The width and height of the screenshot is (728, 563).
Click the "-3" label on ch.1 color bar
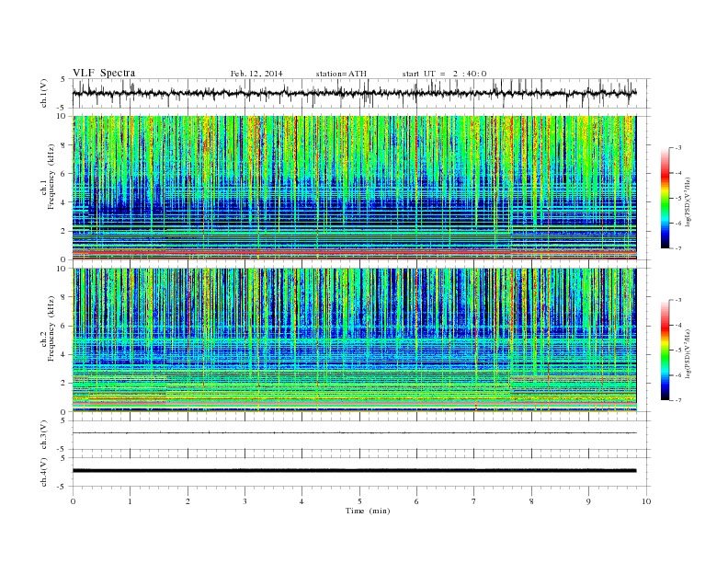(x=677, y=148)
